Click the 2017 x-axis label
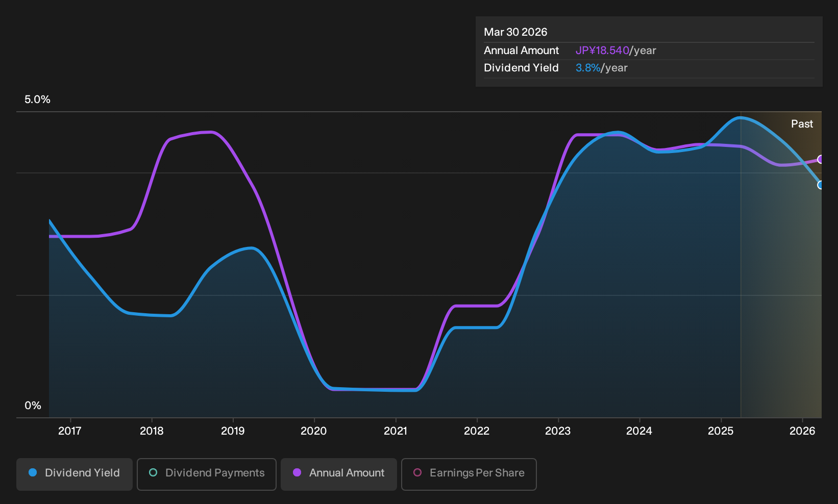The image size is (838, 504). 70,431
